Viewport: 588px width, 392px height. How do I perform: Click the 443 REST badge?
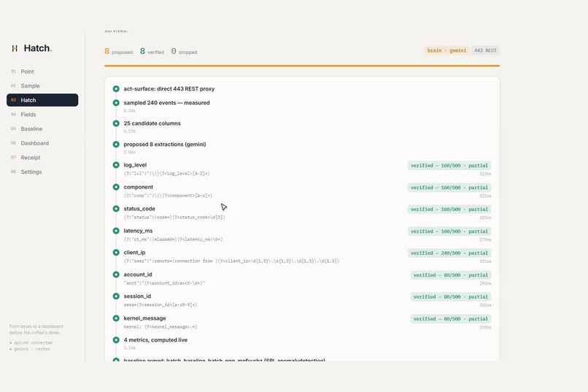coord(485,50)
